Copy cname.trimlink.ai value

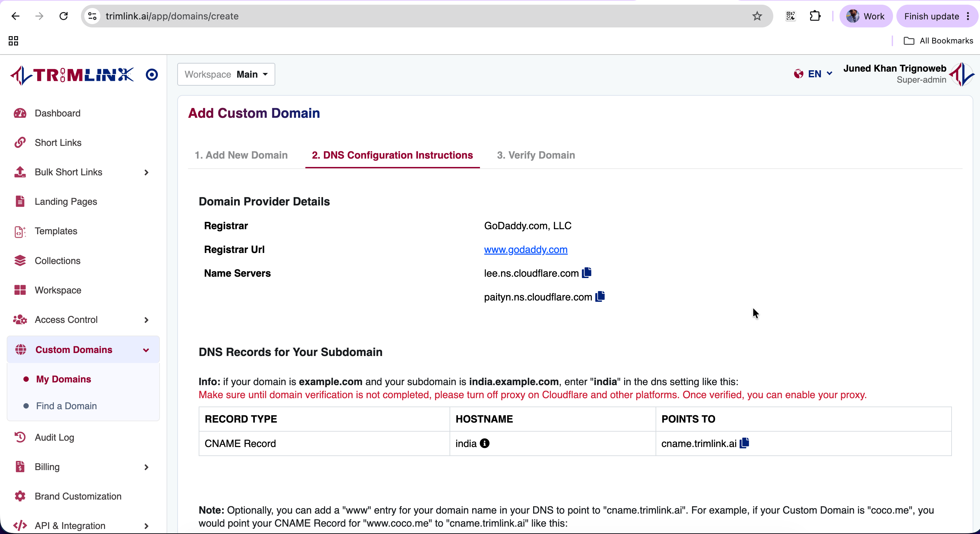(x=744, y=443)
